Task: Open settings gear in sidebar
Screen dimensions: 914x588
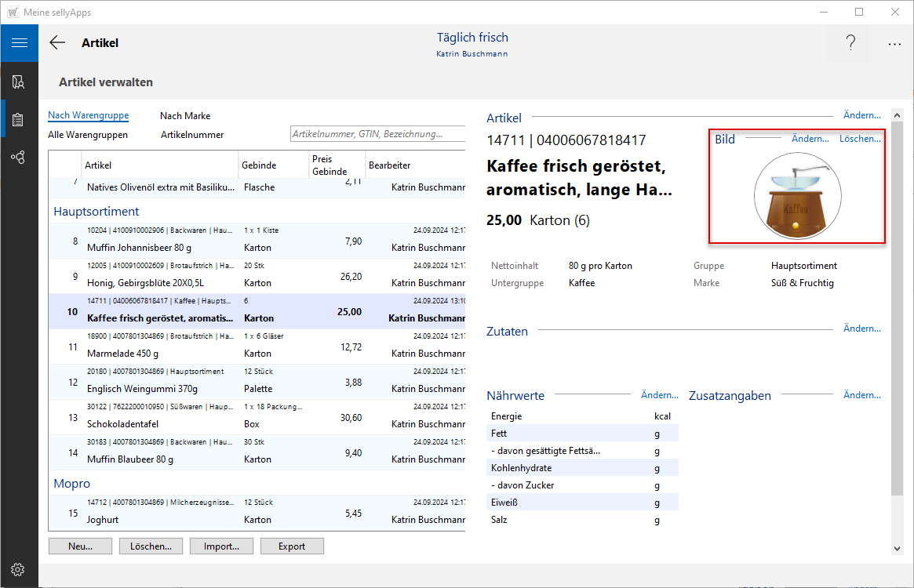Action: point(19,569)
